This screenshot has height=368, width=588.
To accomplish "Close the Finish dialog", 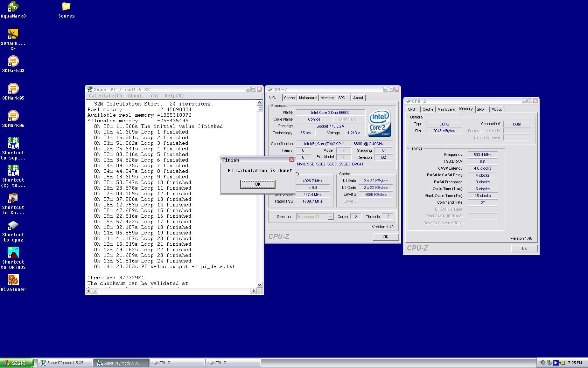I will click(292, 160).
